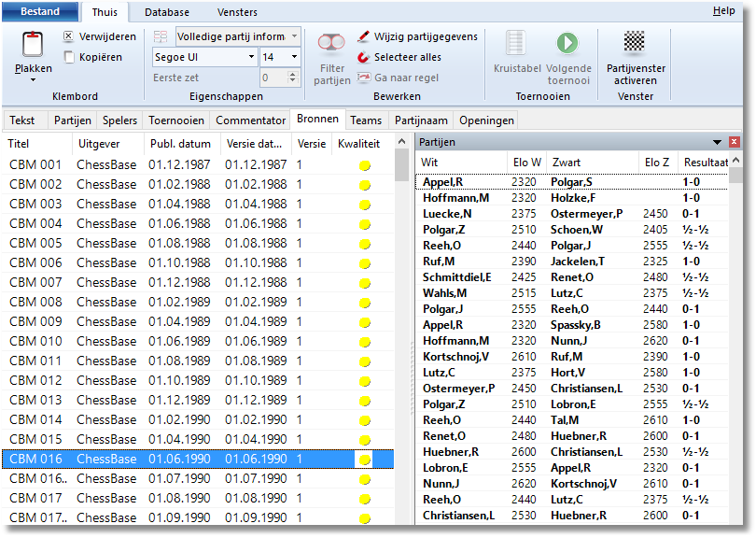Click the Help link
Image resolution: width=756 pixels, height=538 pixels.
[x=723, y=10]
